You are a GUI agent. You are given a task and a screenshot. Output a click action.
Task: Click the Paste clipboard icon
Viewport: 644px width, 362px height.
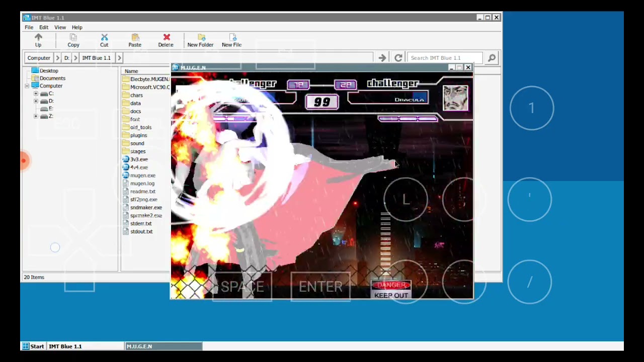coord(135,38)
